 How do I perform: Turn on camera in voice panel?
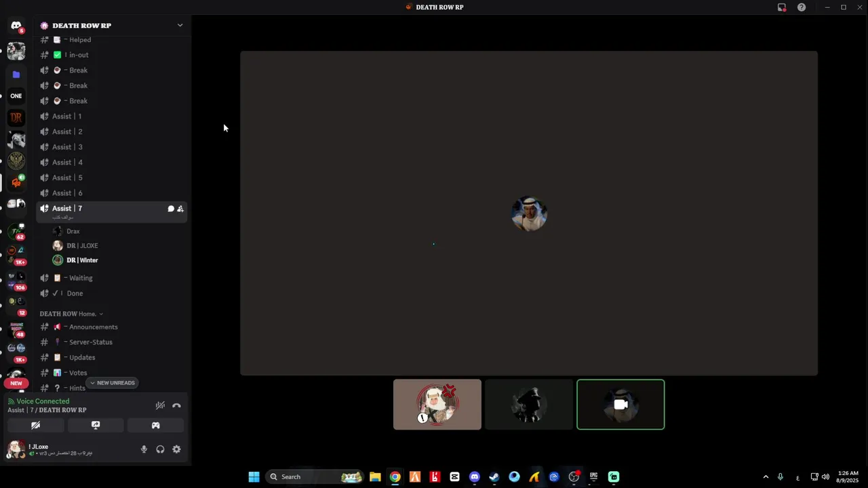[36, 426]
